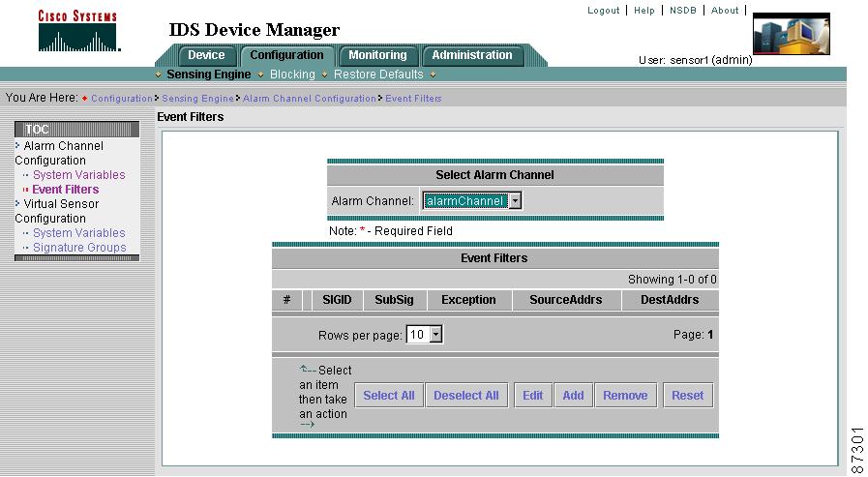Screen dimensions: 868x477
Task: Click the "Showing 1-0 of 0" text
Action: point(672,280)
